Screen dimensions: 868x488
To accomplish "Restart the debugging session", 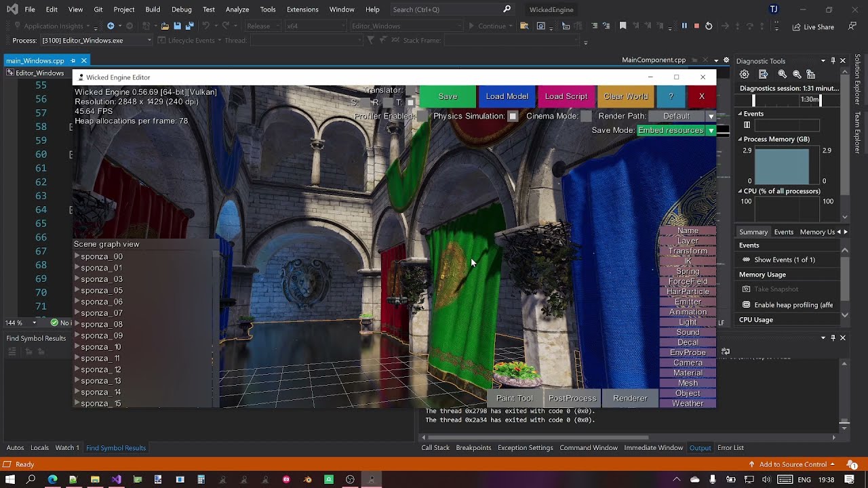I will point(709,26).
